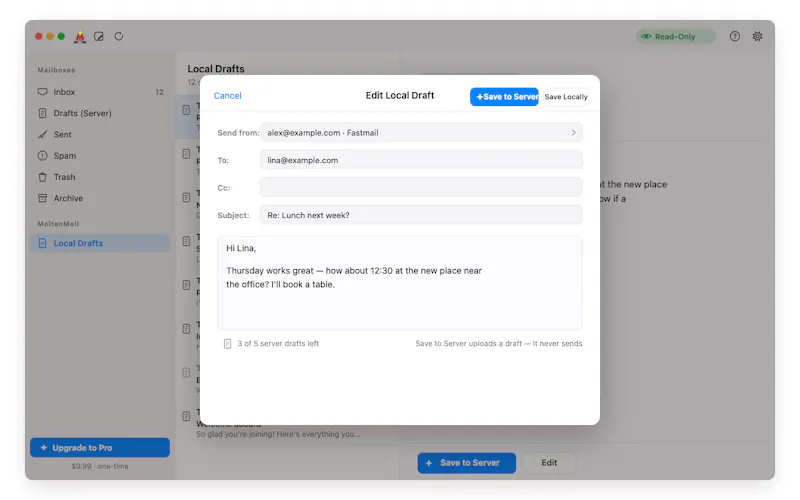
Task: Click the Archive box icon
Action: [x=42, y=198]
